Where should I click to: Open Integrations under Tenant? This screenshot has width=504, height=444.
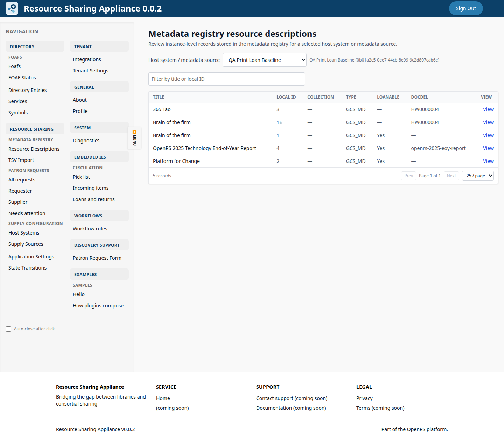87,59
